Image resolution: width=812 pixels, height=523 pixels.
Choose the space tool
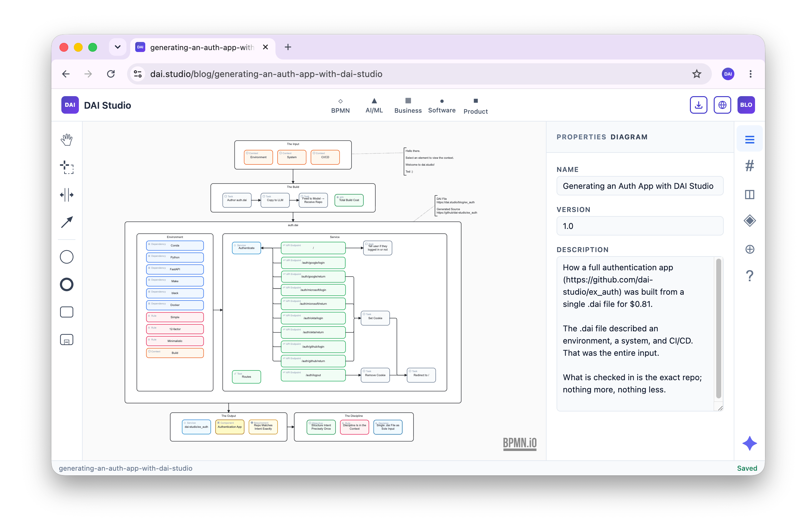[67, 195]
